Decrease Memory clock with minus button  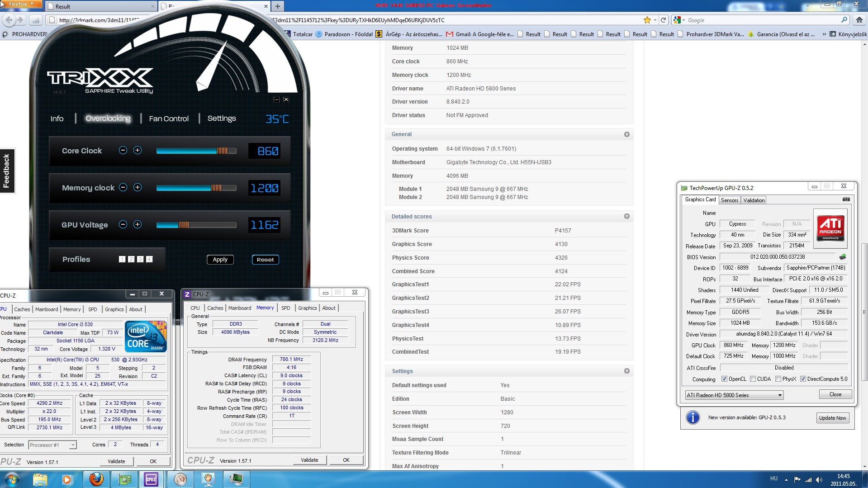(123, 188)
